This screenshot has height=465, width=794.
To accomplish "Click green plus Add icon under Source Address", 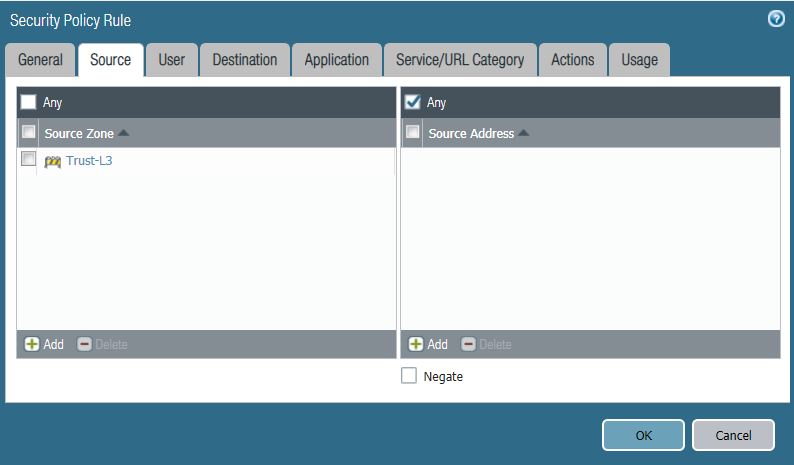I will tap(416, 344).
